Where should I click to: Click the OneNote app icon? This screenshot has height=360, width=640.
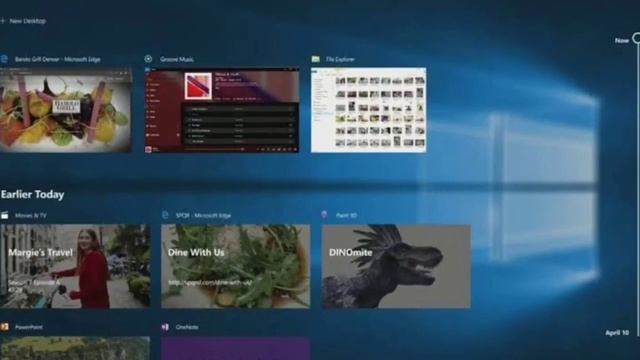(165, 327)
